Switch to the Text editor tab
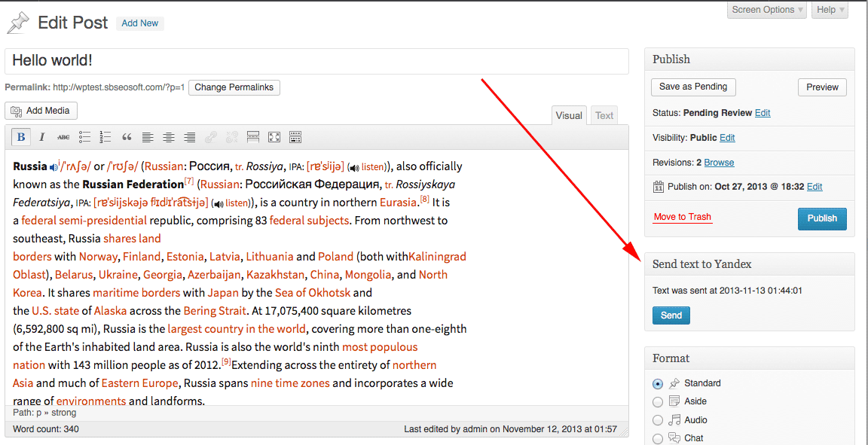Viewport: 868px width, 445px height. click(604, 115)
